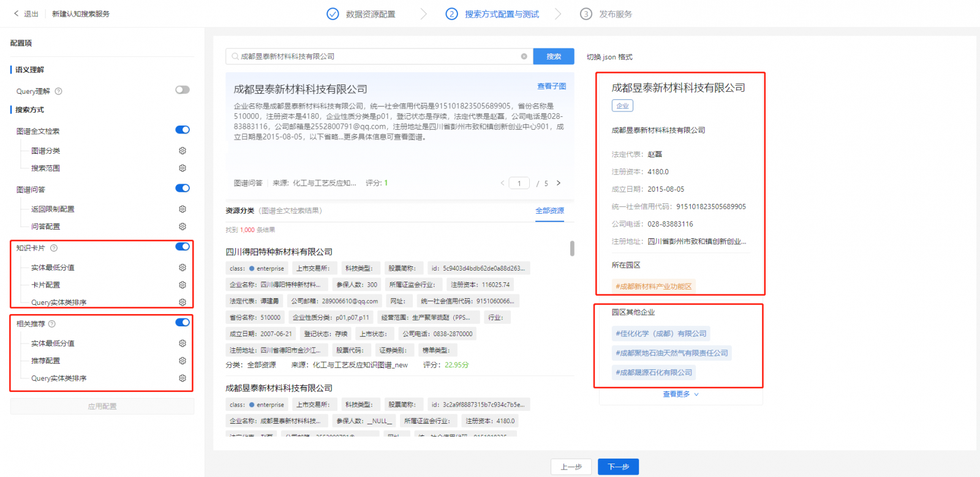The image size is (980, 477).
Task: Click 评分: 22.95分 text
Action: click(446, 365)
